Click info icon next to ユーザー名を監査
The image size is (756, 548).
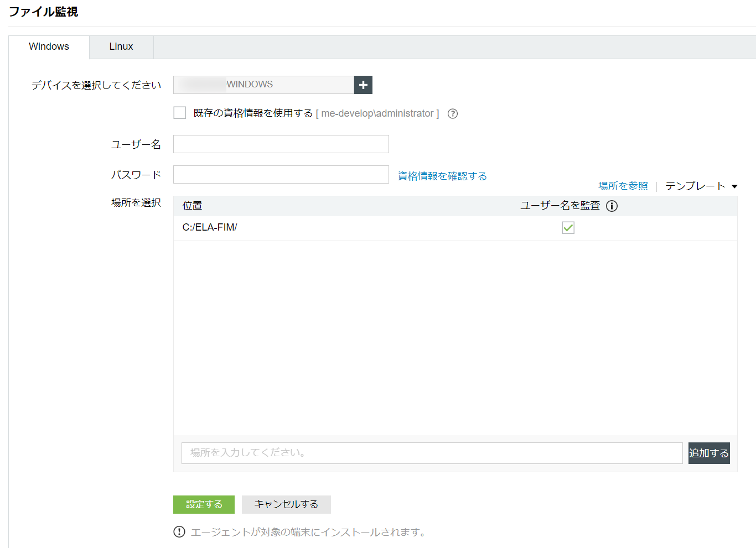612,206
